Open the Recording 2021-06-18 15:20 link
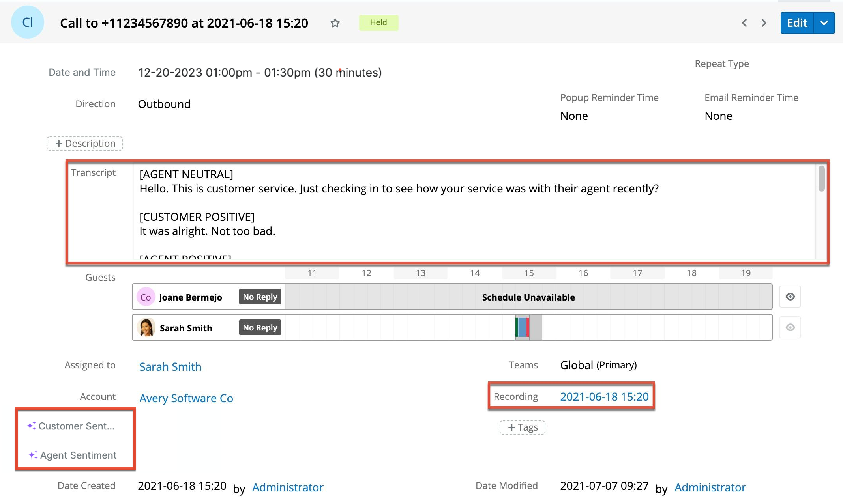The image size is (843, 504). coord(604,397)
